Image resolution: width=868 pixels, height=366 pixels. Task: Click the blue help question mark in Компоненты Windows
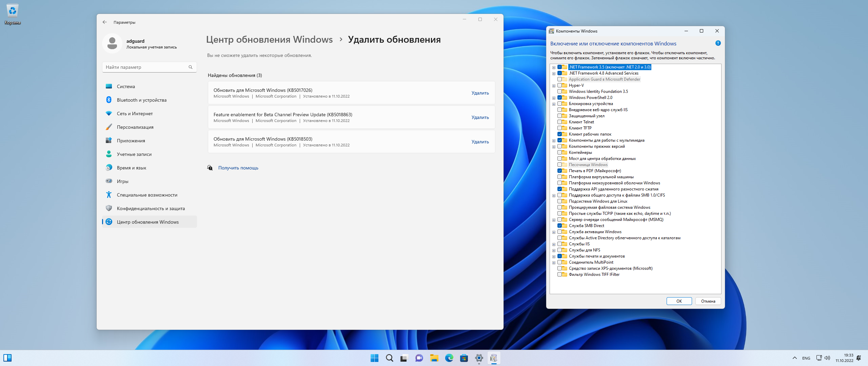[718, 43]
